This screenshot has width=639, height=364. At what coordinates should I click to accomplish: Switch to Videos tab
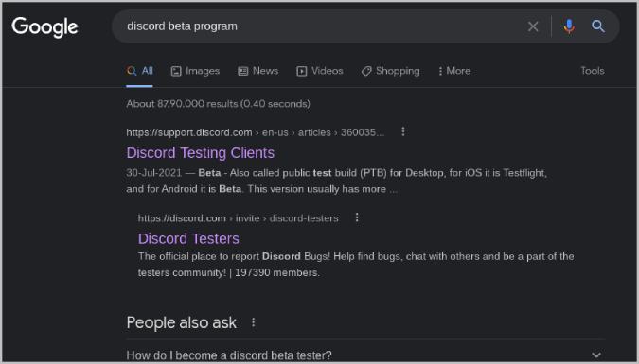320,71
